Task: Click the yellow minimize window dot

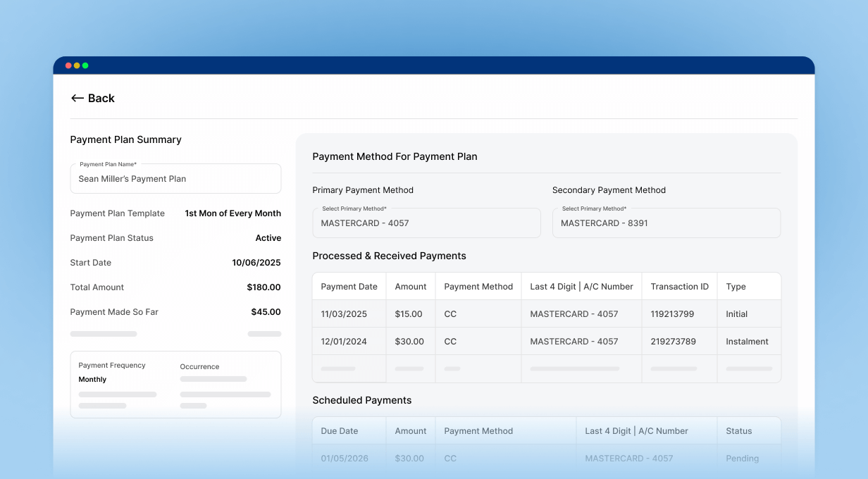Action: click(77, 66)
